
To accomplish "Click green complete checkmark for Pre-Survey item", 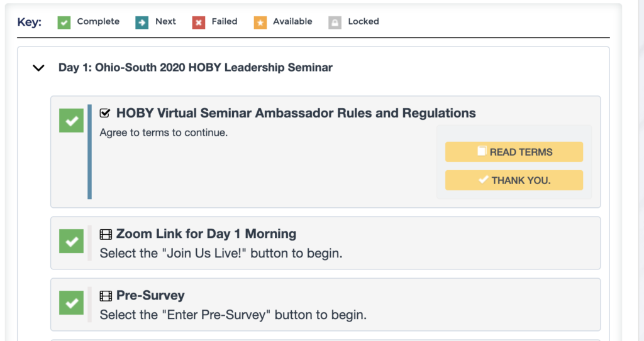I will pos(72,303).
